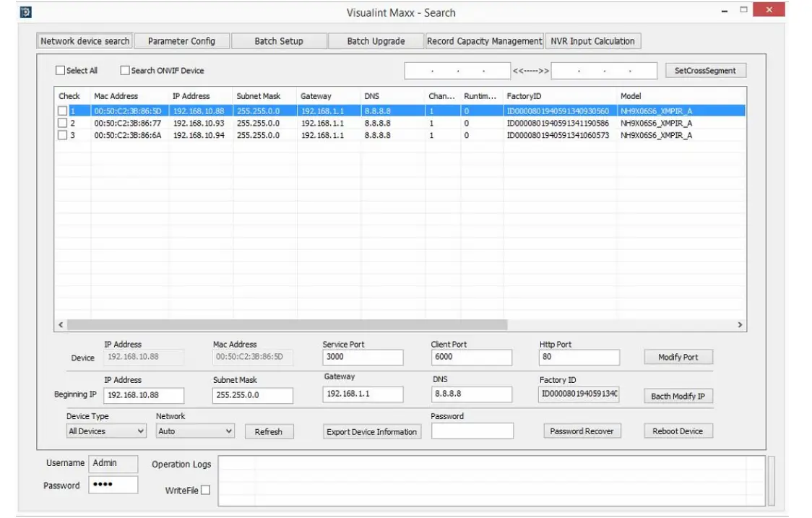This screenshot has height=518, width=812.
Task: Click the horizontal scrollbar thumb under device list
Action: coord(288,325)
